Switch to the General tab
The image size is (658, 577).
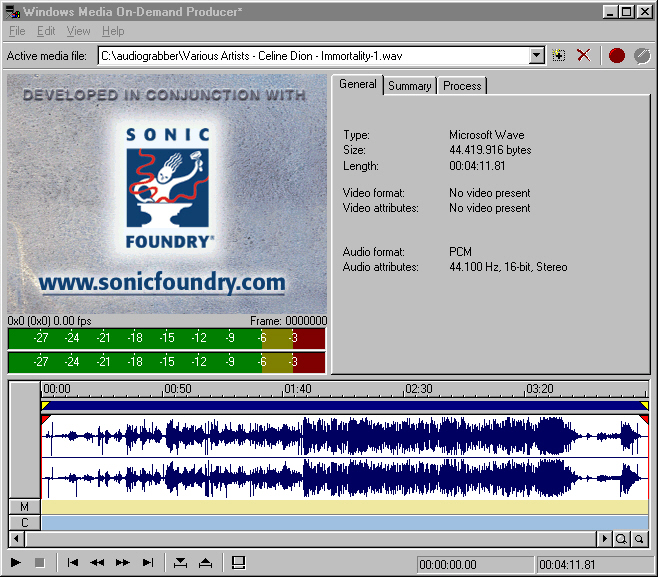click(358, 84)
